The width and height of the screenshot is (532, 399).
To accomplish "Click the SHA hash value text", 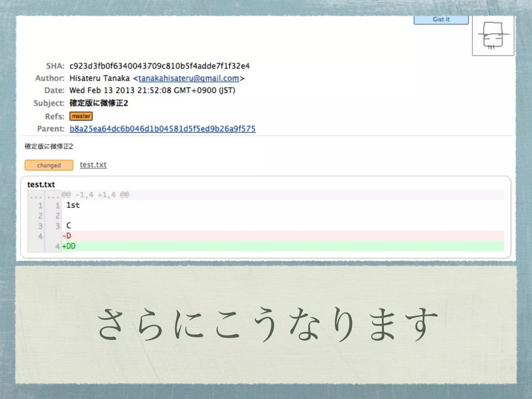I will click(159, 66).
